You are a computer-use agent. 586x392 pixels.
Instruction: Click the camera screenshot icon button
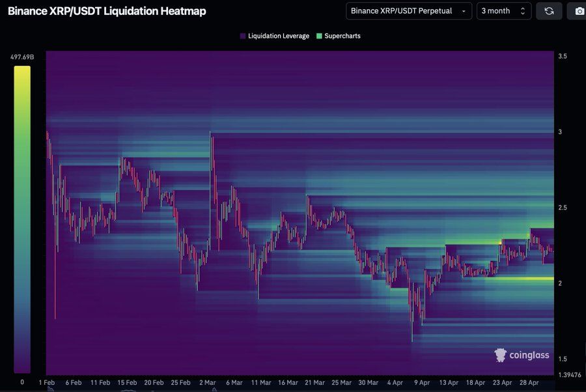578,11
